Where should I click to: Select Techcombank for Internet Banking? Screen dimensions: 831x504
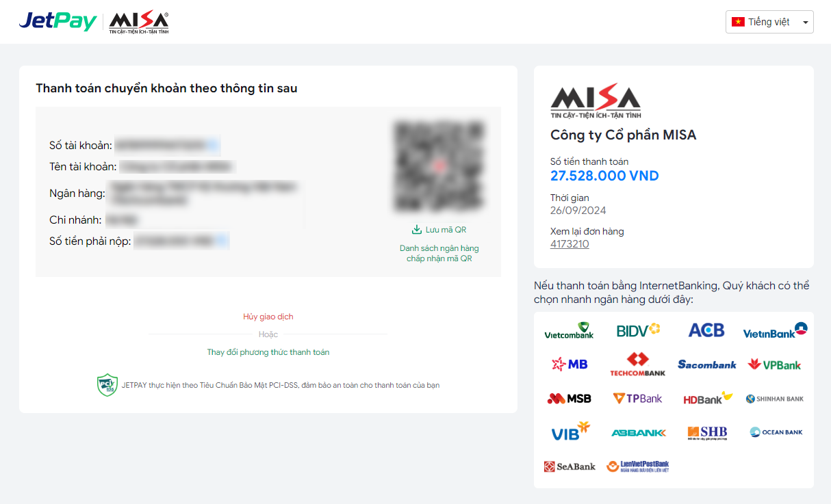638,364
